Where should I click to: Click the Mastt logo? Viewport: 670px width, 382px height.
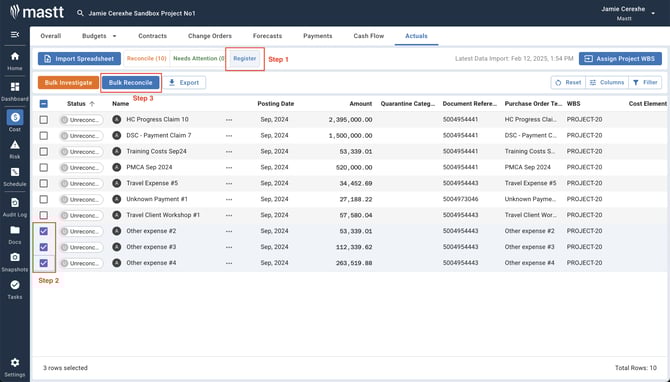click(37, 12)
